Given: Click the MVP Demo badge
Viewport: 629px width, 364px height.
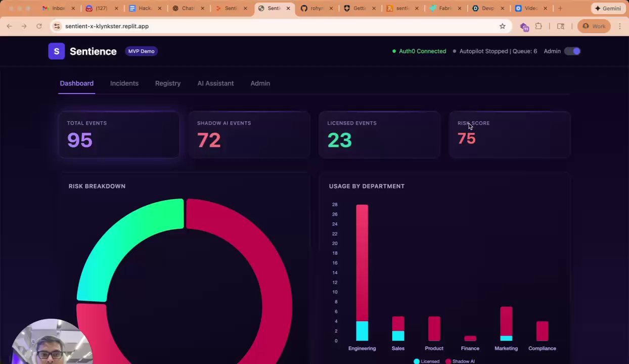Looking at the screenshot, I should [141, 51].
